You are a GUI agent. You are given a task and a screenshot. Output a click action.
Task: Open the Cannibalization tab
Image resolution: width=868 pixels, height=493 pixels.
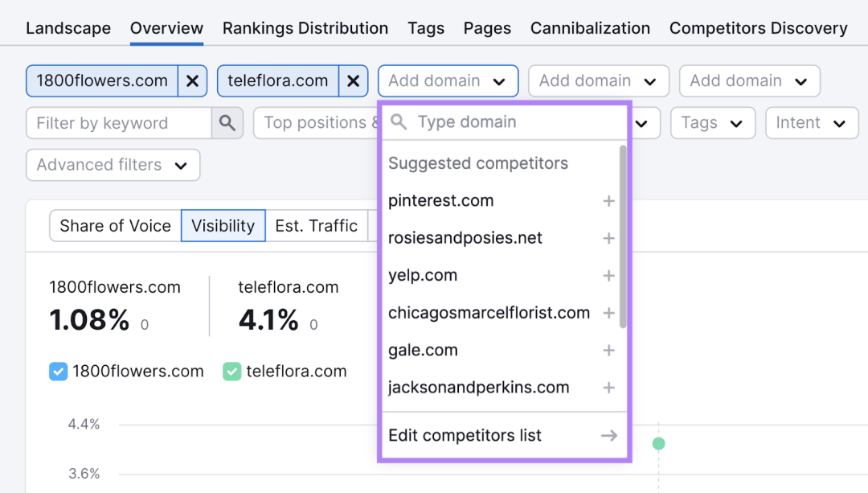(x=590, y=28)
